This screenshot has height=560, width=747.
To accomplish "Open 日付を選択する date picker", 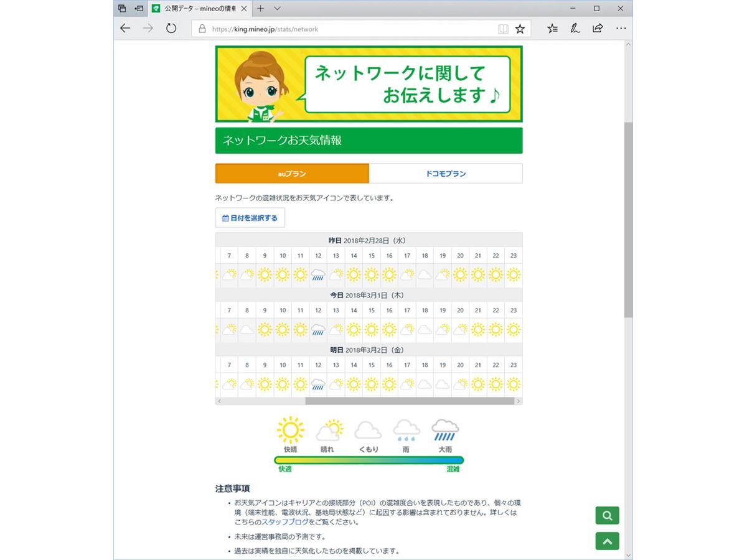I will coord(250,218).
